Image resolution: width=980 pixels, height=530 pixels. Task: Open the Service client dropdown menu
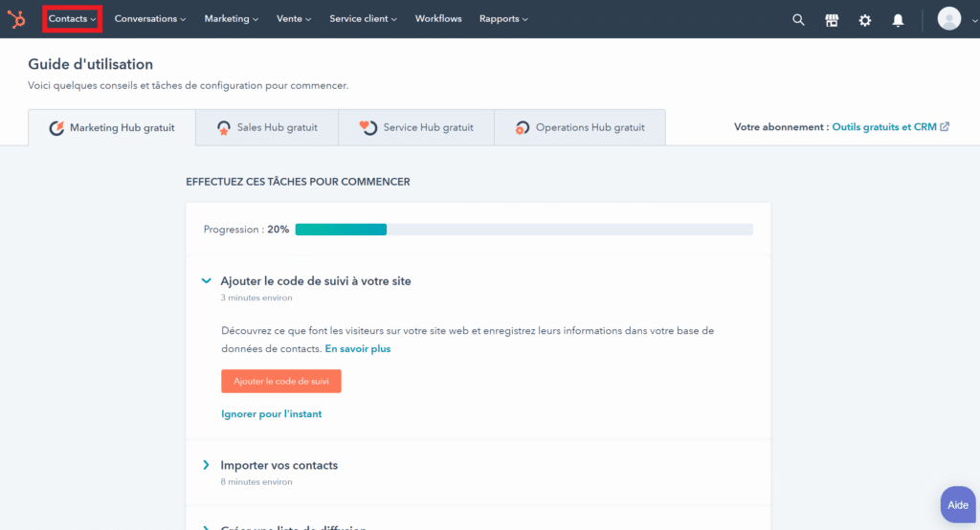pyautogui.click(x=363, y=19)
